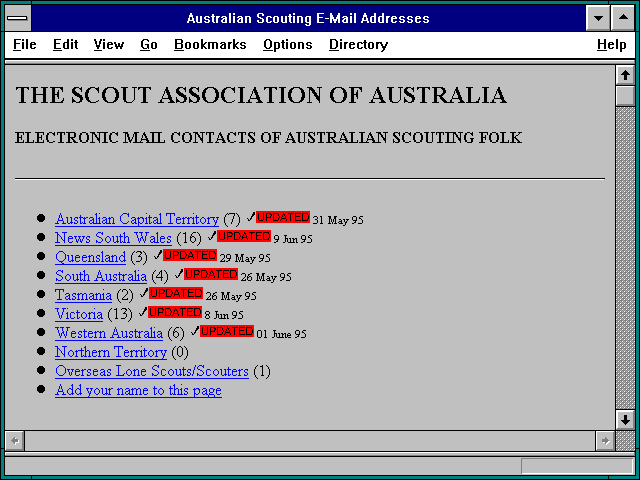Open the Bookmarks menu
The image size is (640, 480).
[210, 44]
